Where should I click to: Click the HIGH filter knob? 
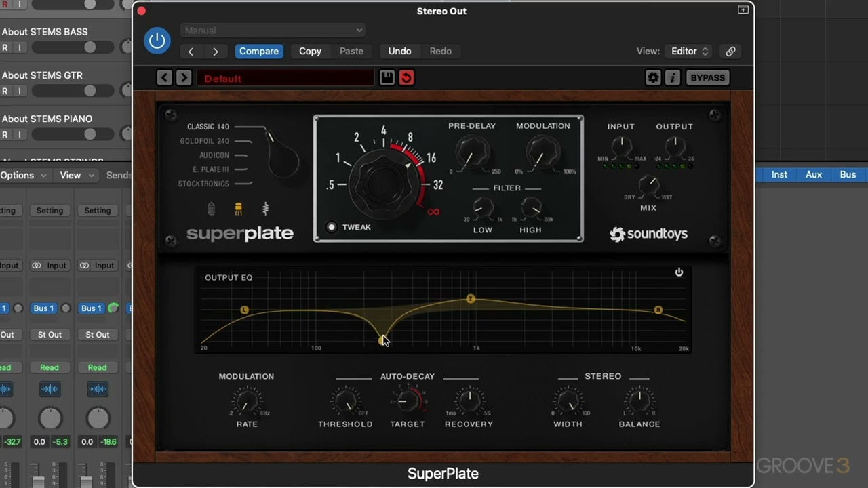pos(530,207)
